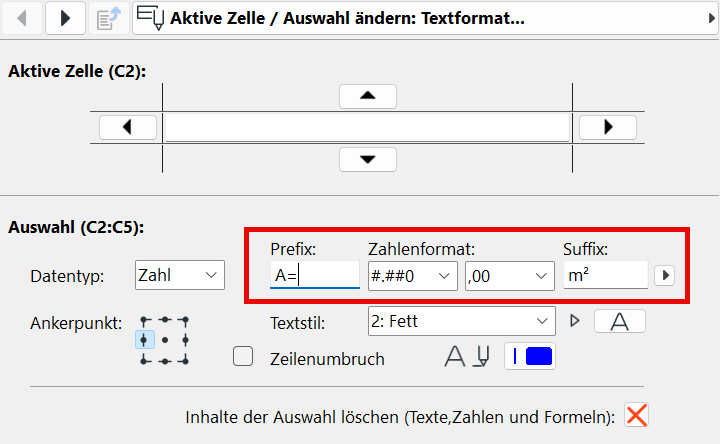
Task: Open text style settings via A button
Action: (619, 321)
